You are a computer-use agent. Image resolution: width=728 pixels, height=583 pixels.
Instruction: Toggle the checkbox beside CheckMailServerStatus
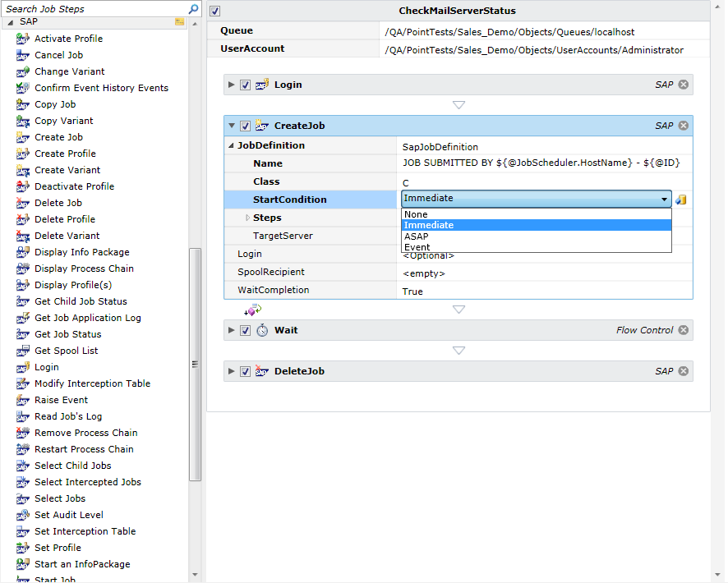215,11
